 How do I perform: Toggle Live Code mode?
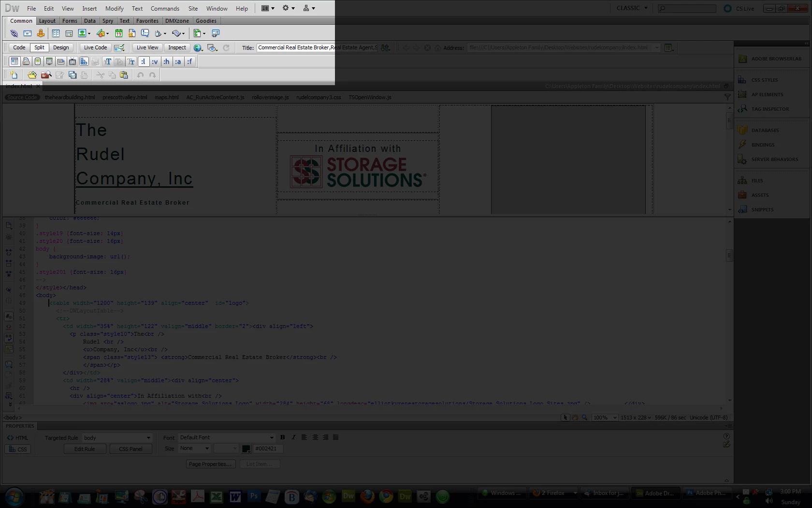coord(95,47)
